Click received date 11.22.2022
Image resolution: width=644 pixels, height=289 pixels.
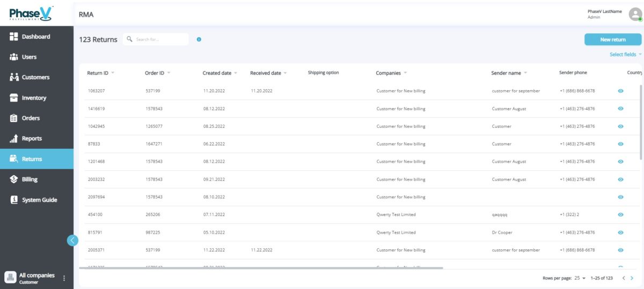(x=261, y=250)
